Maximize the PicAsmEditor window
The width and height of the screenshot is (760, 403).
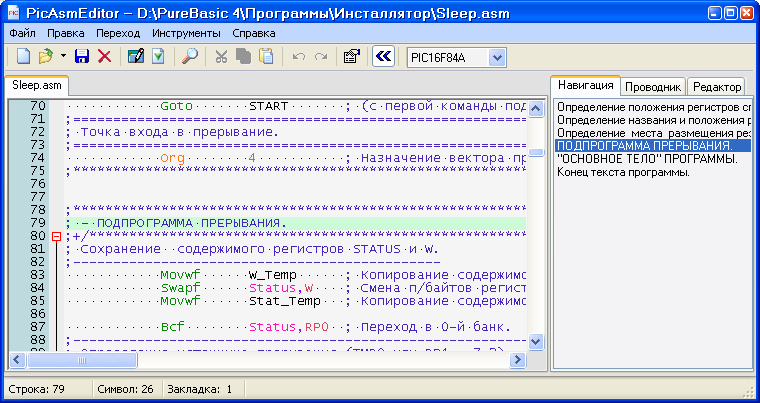point(730,13)
